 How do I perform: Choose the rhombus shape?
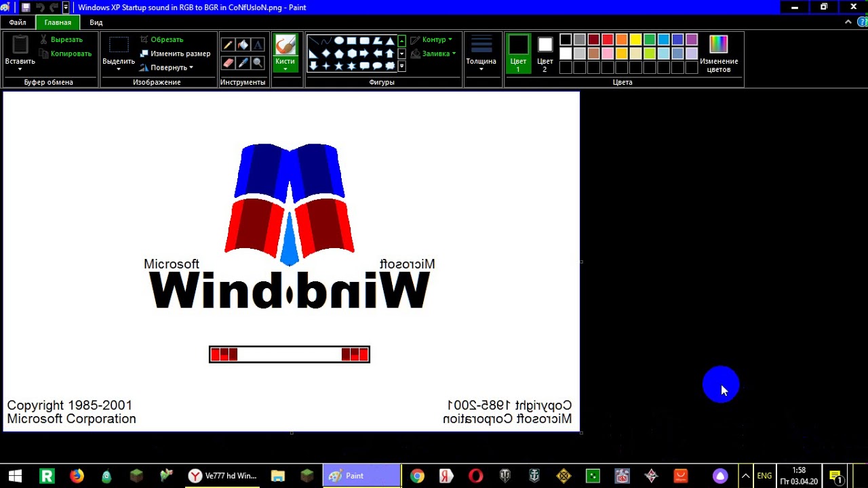click(325, 54)
